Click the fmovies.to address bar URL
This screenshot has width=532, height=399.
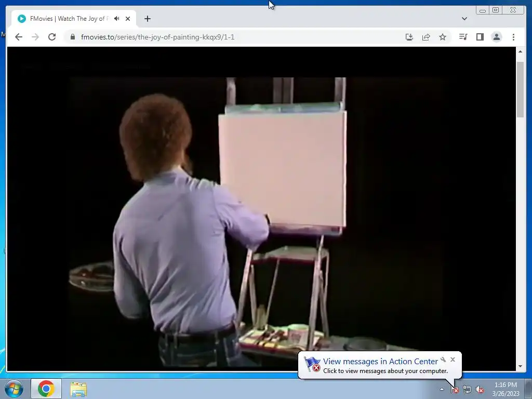click(157, 37)
